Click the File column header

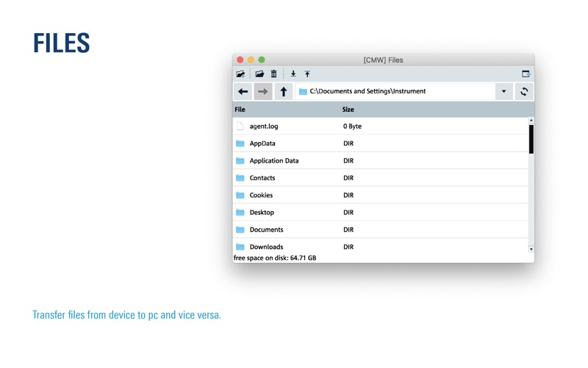(x=240, y=110)
